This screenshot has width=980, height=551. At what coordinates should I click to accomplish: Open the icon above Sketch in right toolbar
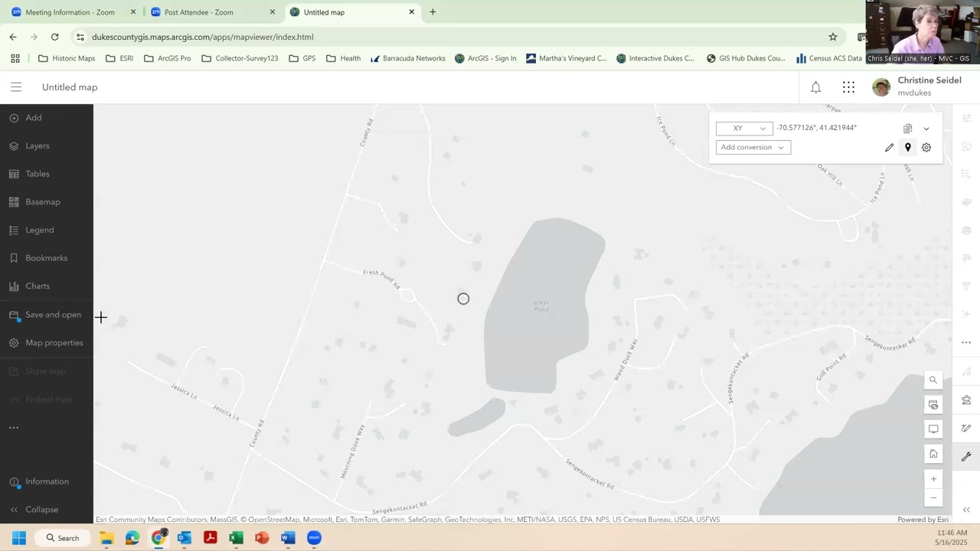966,400
